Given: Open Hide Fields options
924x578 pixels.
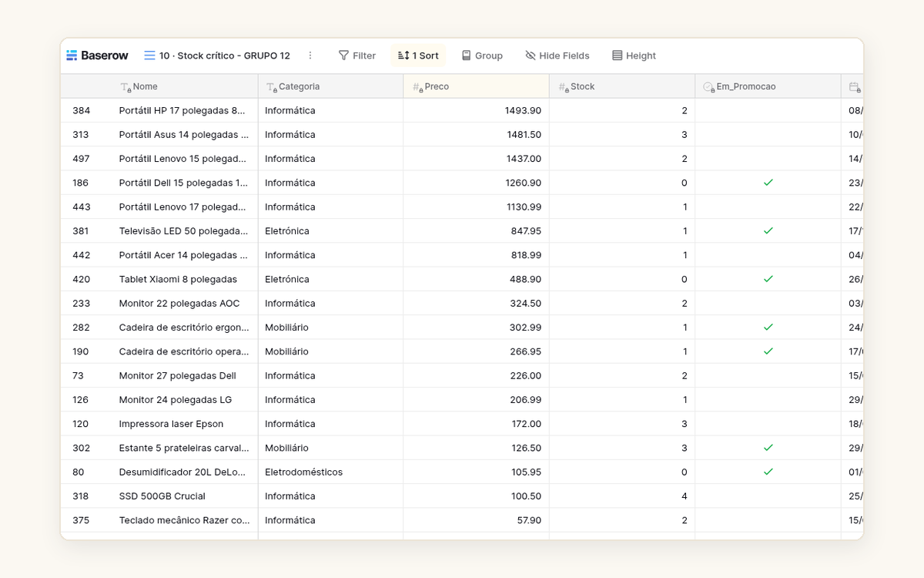Looking at the screenshot, I should click(x=557, y=55).
